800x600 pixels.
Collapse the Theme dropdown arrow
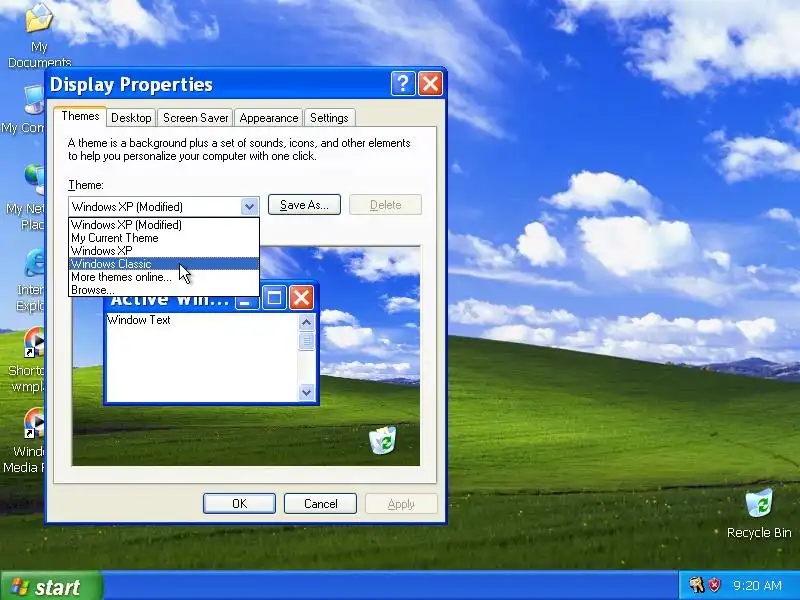coord(249,207)
